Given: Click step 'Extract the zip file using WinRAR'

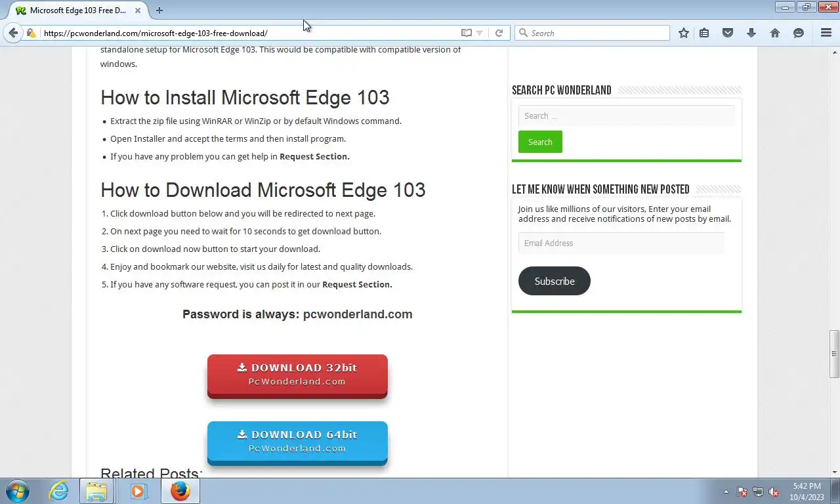Looking at the screenshot, I should click(256, 121).
